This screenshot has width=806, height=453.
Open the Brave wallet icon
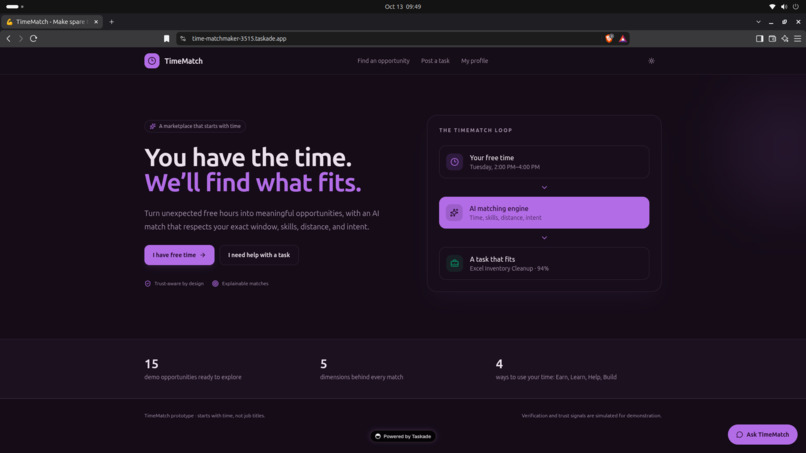pos(772,39)
